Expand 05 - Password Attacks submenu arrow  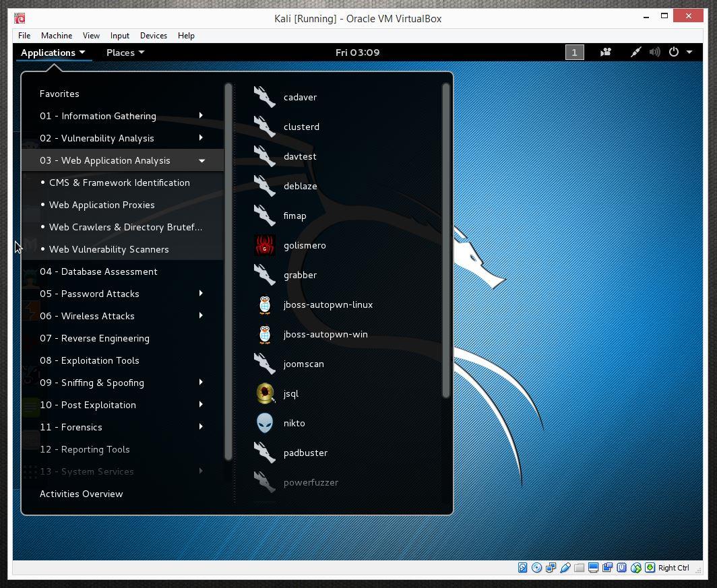(x=201, y=293)
